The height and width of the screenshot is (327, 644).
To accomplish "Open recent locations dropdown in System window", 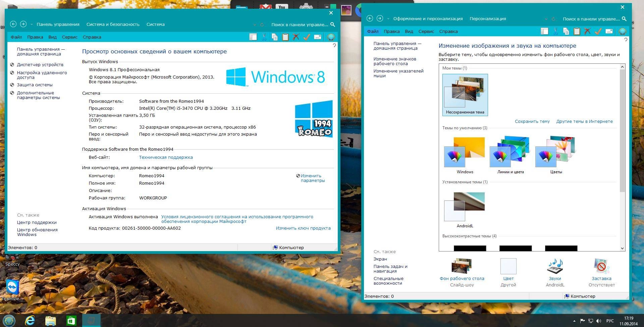I will pyautogui.click(x=32, y=25).
